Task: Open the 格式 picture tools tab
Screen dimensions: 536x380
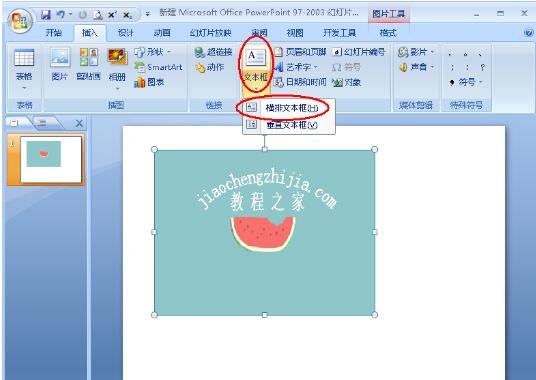Action: [x=388, y=33]
